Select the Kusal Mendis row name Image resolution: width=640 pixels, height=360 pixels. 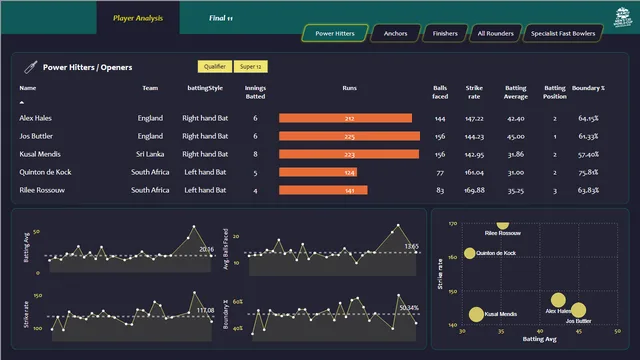(40, 154)
